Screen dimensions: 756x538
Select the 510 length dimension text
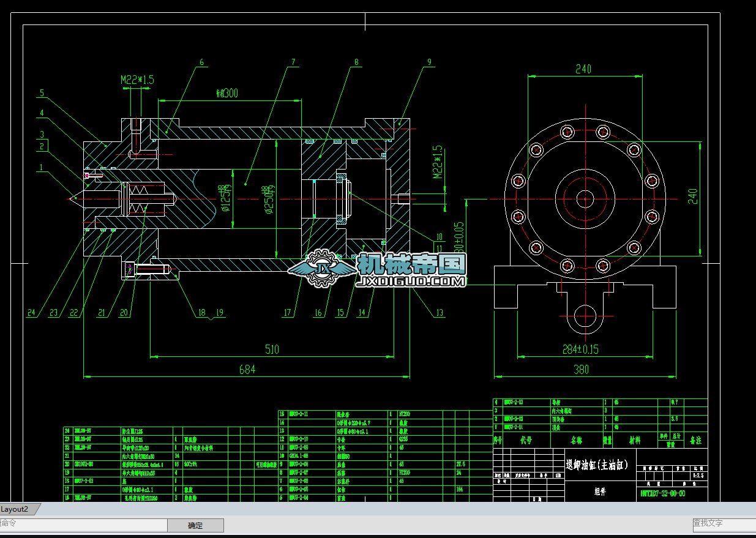pyautogui.click(x=272, y=349)
